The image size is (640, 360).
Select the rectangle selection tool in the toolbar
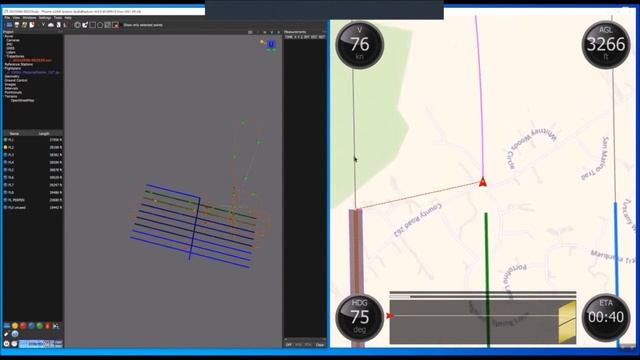point(93,25)
